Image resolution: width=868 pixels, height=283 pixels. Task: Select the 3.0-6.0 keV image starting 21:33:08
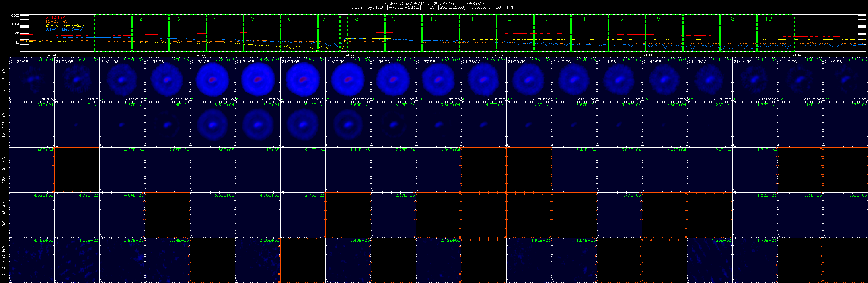click(212, 79)
